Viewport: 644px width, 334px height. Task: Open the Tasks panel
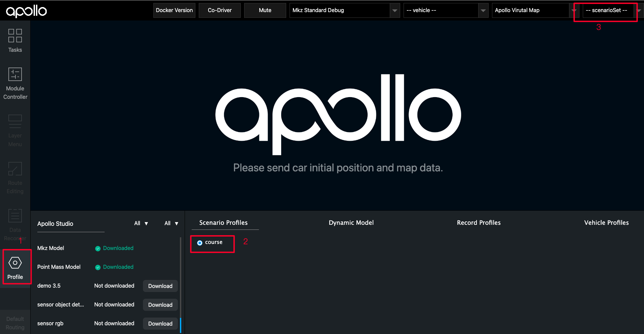pyautogui.click(x=15, y=40)
